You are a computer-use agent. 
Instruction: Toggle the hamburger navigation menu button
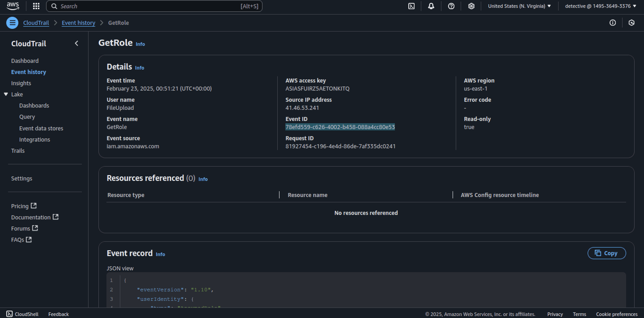[12, 23]
